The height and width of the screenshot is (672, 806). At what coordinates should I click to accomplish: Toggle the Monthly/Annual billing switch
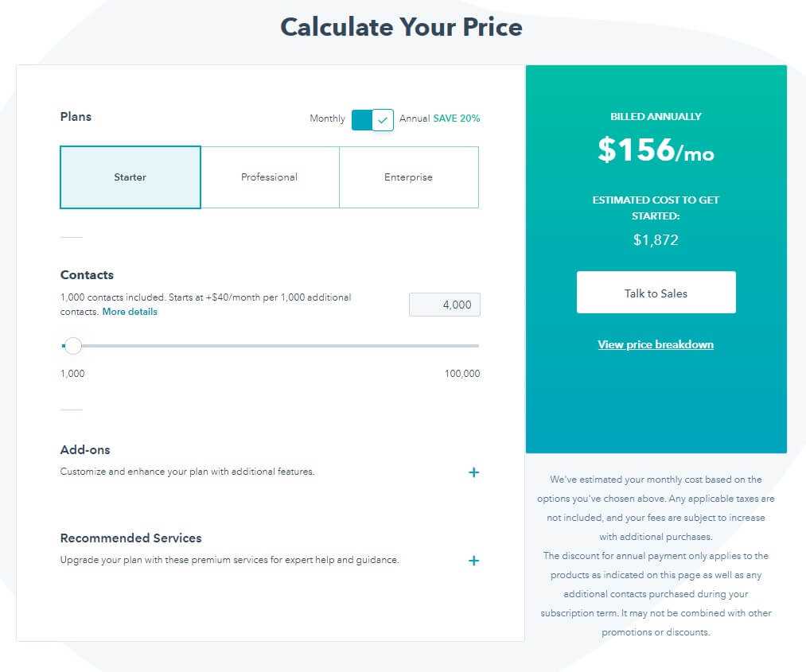click(x=372, y=120)
